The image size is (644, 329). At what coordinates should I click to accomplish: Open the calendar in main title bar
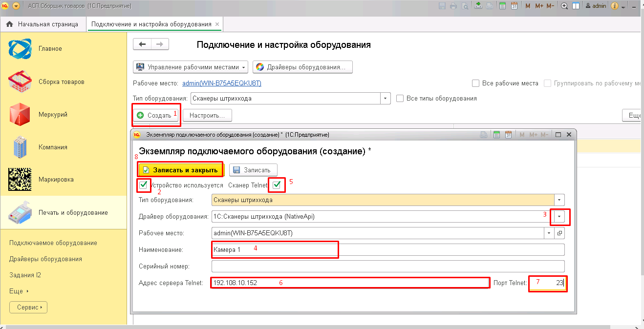(x=514, y=6)
